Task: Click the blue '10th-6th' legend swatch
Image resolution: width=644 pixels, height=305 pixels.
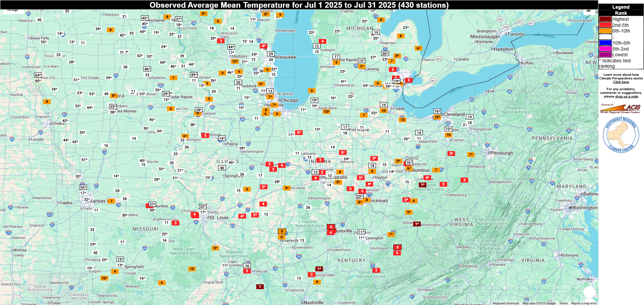Action: pyautogui.click(x=605, y=43)
